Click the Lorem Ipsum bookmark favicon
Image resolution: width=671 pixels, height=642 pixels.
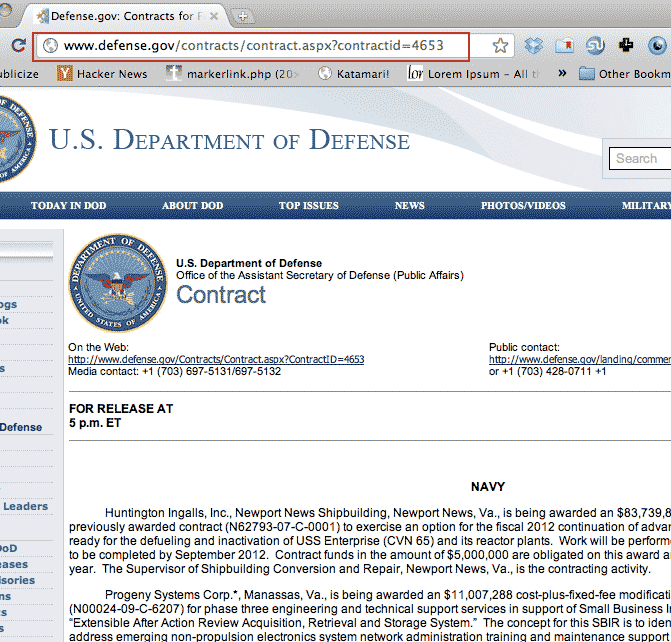tap(415, 74)
